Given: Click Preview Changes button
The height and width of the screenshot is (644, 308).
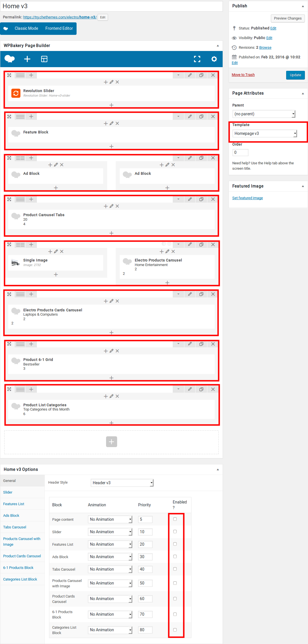Looking at the screenshot, I should click(x=288, y=18).
